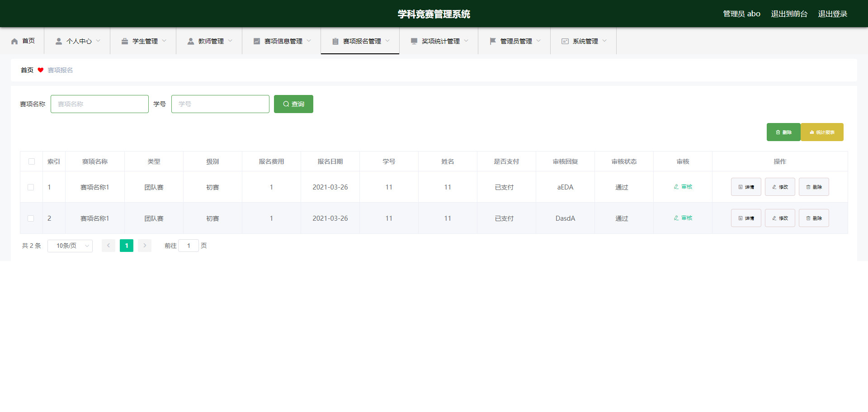Expand the 奖项统计管理 chevron

point(466,41)
